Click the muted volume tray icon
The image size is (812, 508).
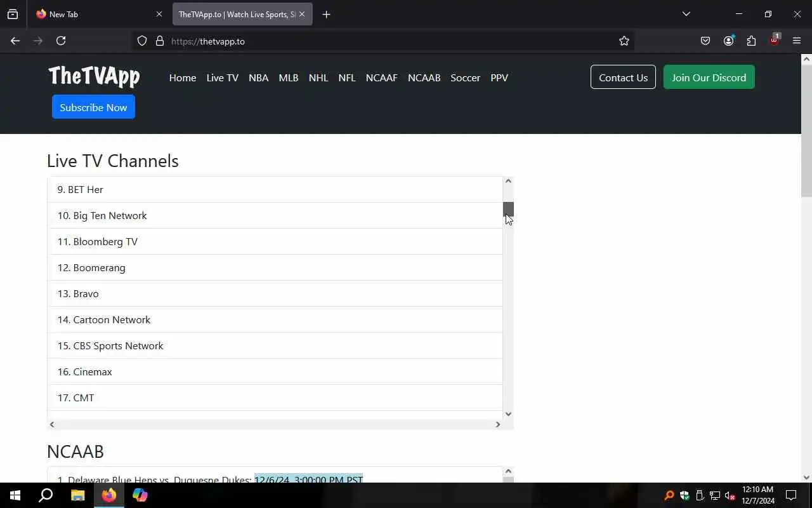[730, 495]
